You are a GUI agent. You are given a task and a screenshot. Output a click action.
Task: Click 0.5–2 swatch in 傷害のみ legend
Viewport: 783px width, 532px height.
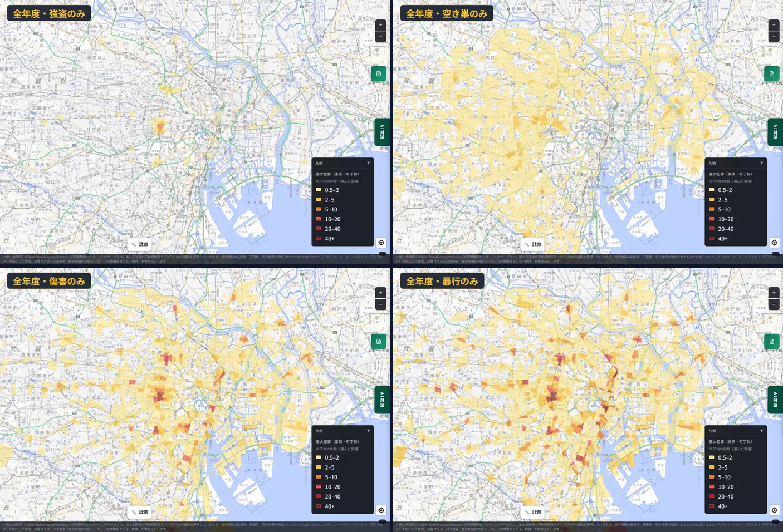319,457
